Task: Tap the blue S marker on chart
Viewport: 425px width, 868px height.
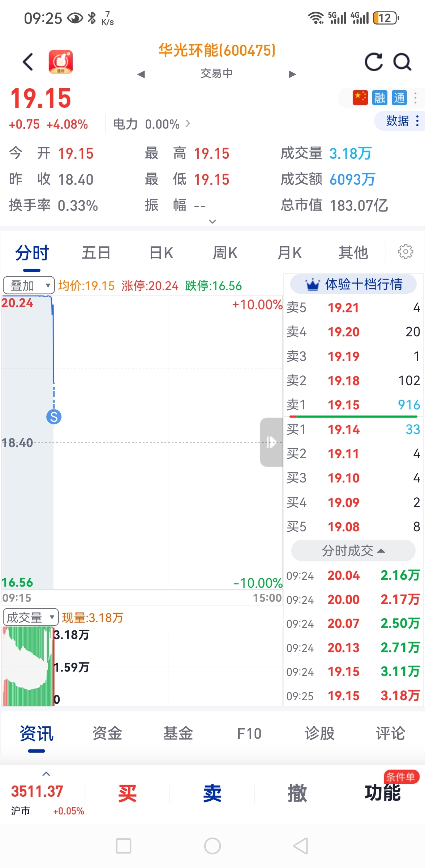Action: coord(54,417)
